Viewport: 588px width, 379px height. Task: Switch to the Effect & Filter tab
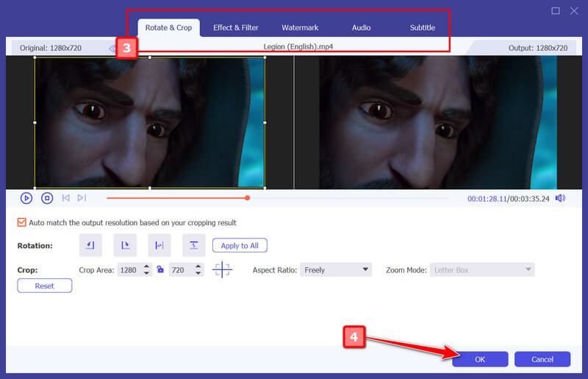point(236,28)
